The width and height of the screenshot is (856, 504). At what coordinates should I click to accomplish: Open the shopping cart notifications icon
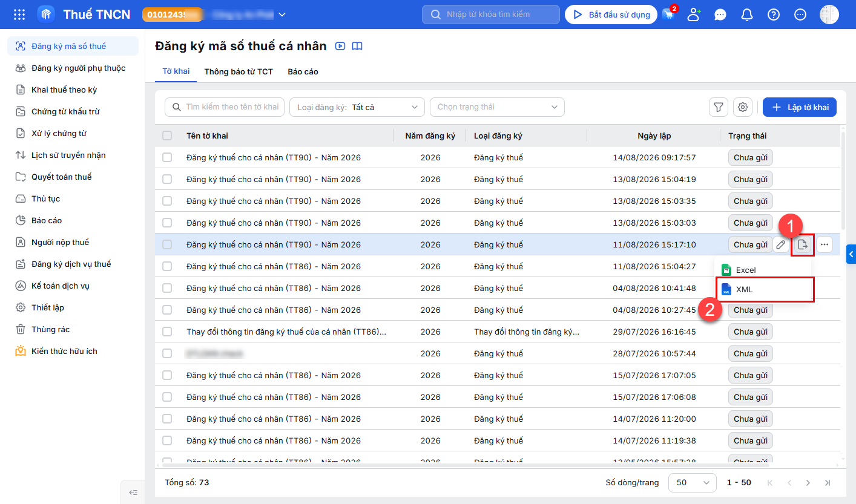(x=668, y=15)
